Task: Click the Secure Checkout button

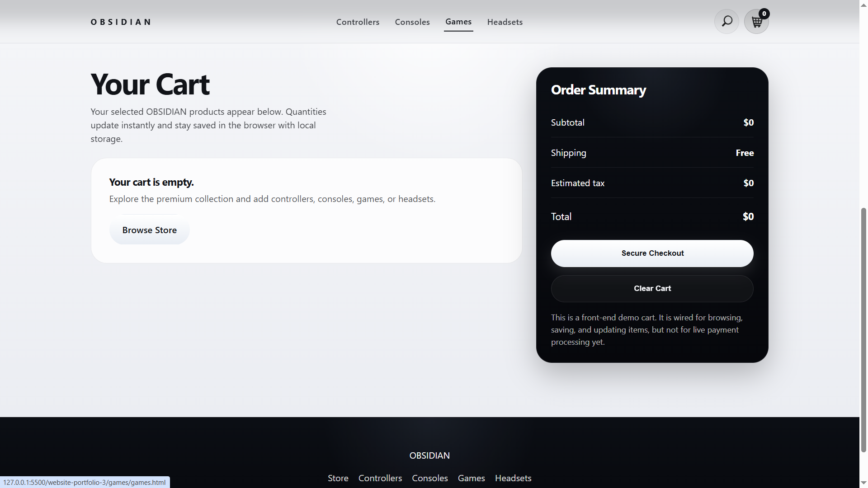Action: 652,253
